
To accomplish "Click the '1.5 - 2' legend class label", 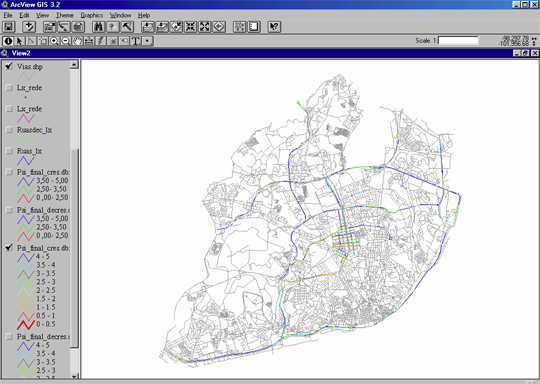I will click(45, 299).
